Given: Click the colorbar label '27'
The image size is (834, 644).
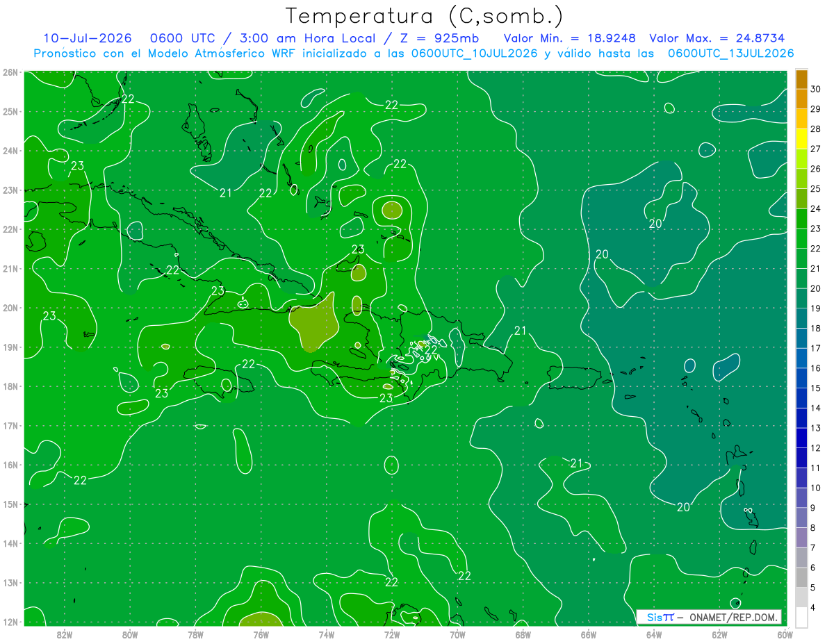Looking at the screenshot, I should click(816, 149).
